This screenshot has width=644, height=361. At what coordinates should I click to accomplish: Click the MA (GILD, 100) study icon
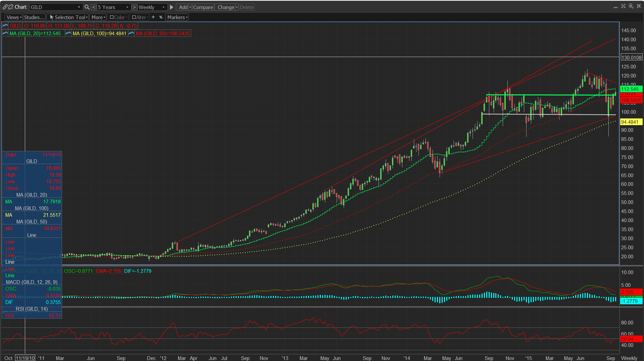pos(68,34)
